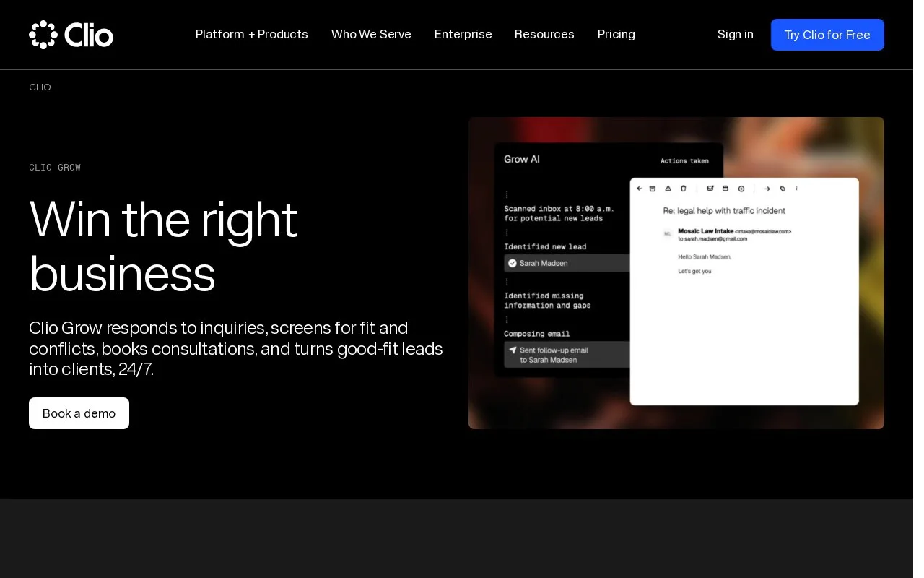This screenshot has height=578, width=924.
Task: Click the Sign in link
Action: pos(736,35)
